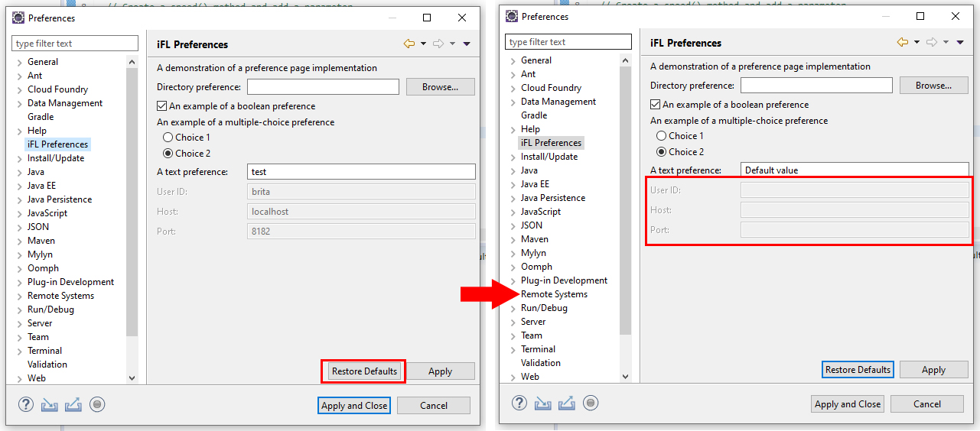Viewport: 980px width, 431px height.
Task: Click left tree's vertical scrollbar thumb
Action: 132,203
